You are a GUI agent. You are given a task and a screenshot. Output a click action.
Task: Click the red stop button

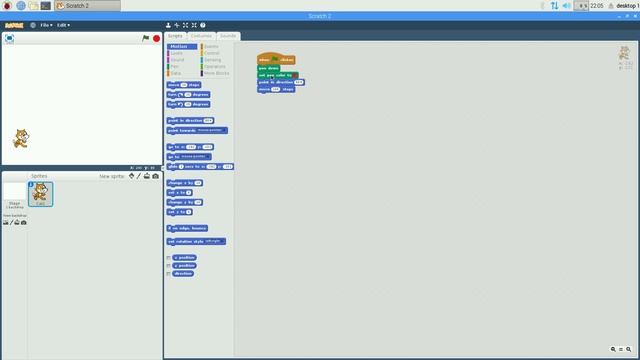[x=156, y=38]
